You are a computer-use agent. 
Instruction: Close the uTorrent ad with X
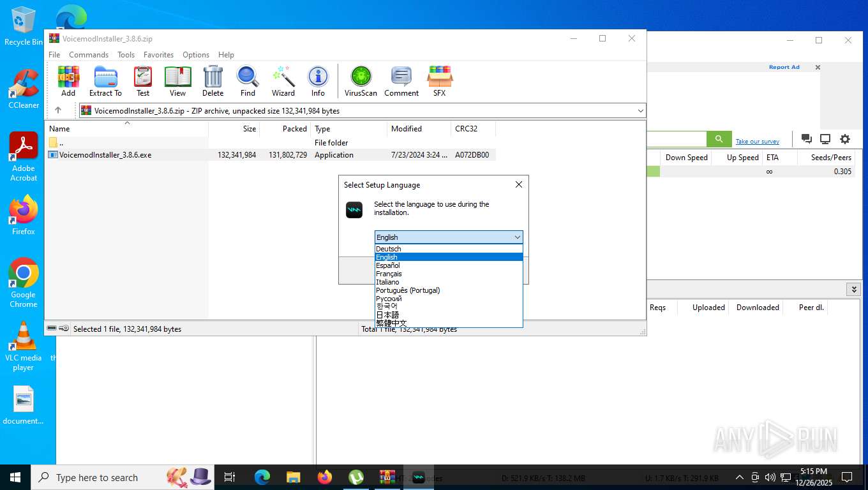818,67
